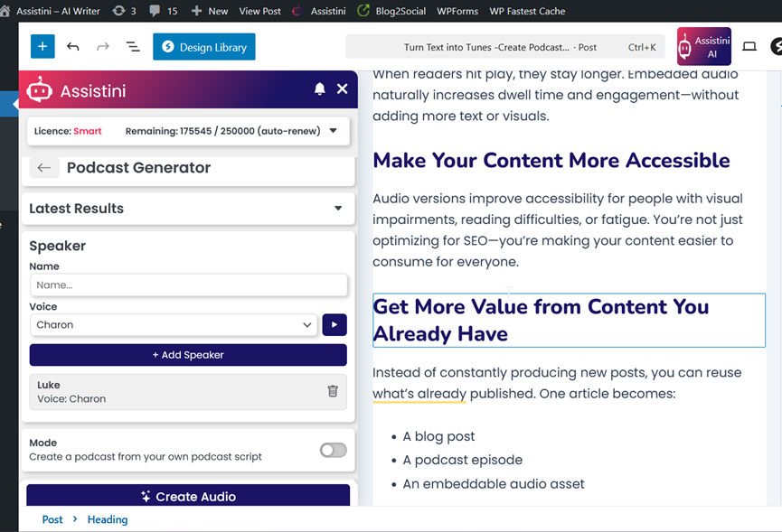The width and height of the screenshot is (782, 532).
Task: Enable podcast script mode with the toggle
Action: click(332, 450)
